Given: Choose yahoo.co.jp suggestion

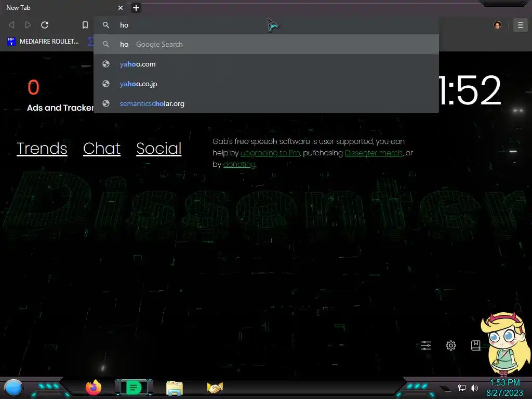Looking at the screenshot, I should [266, 84].
